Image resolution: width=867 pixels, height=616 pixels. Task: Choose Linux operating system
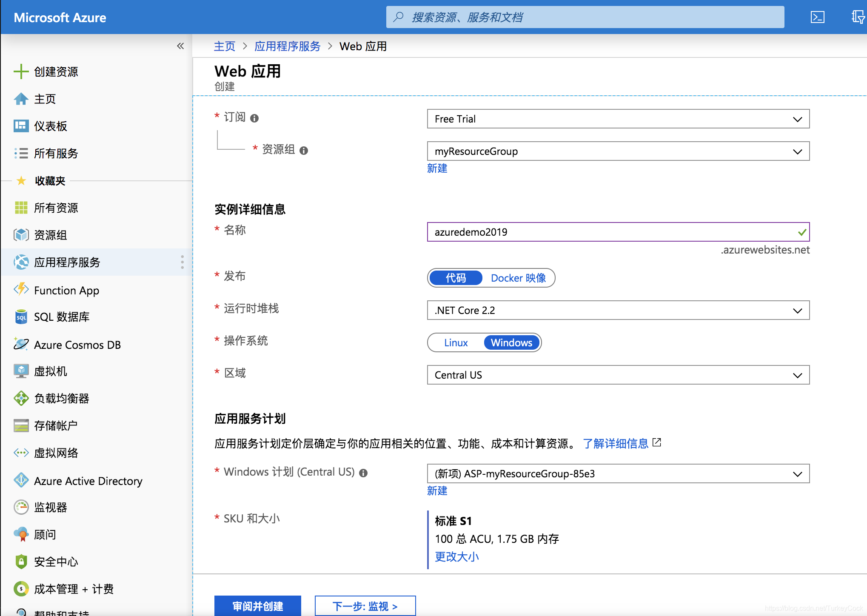click(456, 342)
